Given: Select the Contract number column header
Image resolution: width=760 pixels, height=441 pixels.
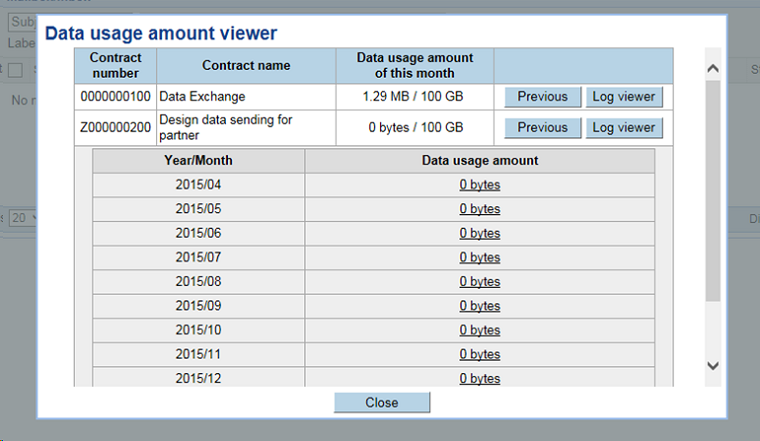Looking at the screenshot, I should [115, 65].
